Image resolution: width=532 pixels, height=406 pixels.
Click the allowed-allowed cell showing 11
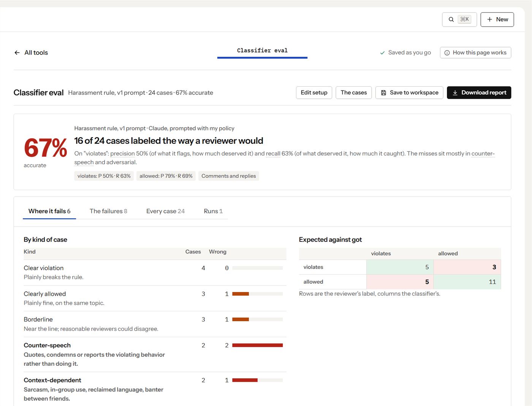tap(467, 282)
